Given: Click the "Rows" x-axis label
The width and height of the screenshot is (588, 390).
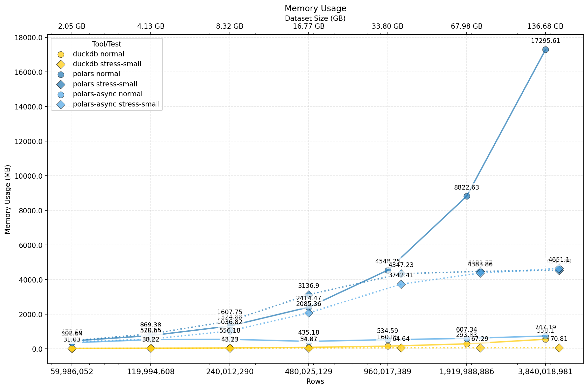Looking at the screenshot, I should (x=315, y=381).
